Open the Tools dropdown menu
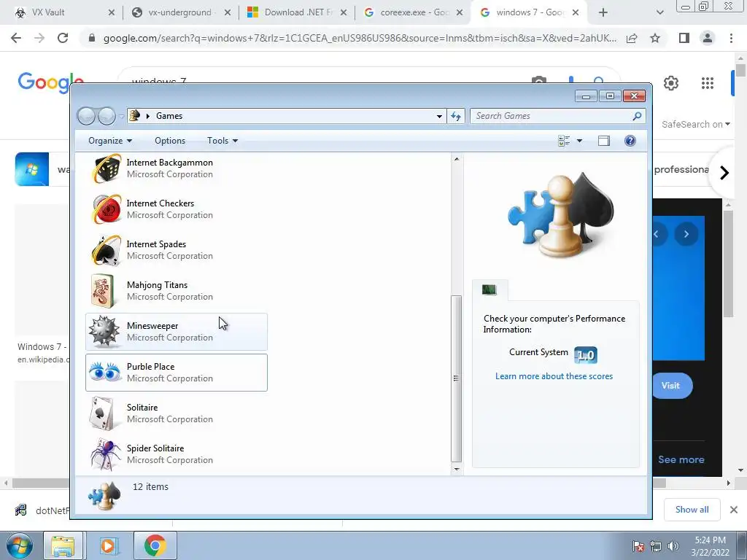The height and width of the screenshot is (560, 747). click(222, 141)
